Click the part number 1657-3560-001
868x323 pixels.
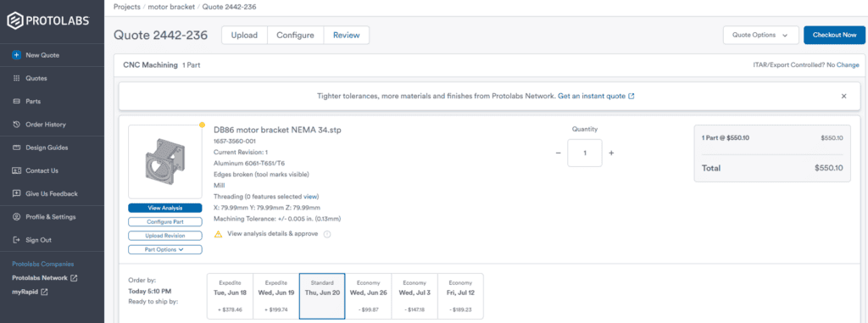point(235,141)
